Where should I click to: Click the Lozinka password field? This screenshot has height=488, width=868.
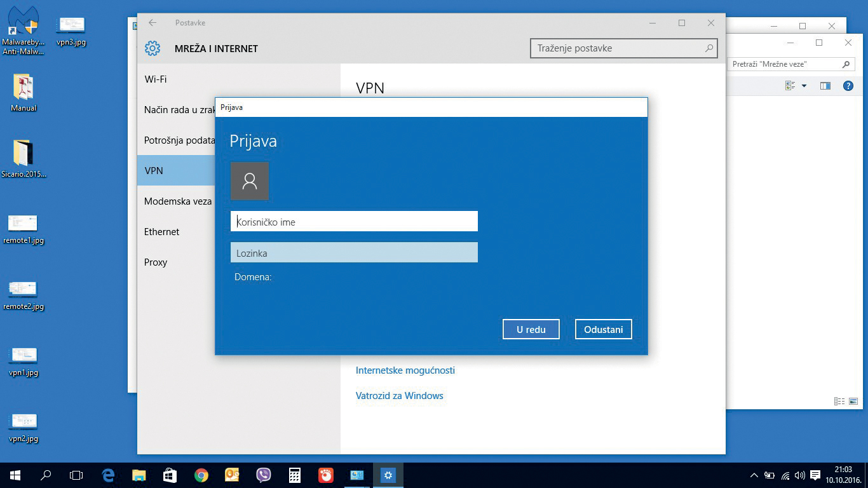pos(354,253)
